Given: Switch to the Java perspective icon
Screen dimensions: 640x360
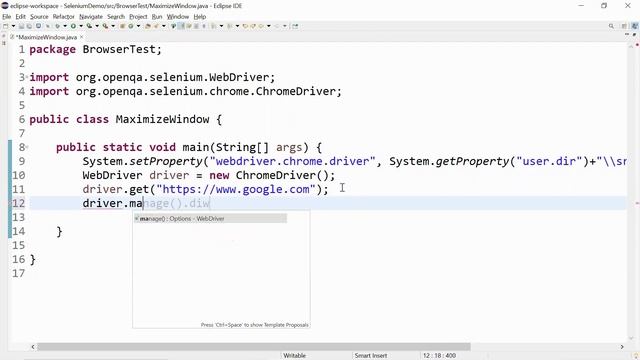Looking at the screenshot, I should (635, 26).
